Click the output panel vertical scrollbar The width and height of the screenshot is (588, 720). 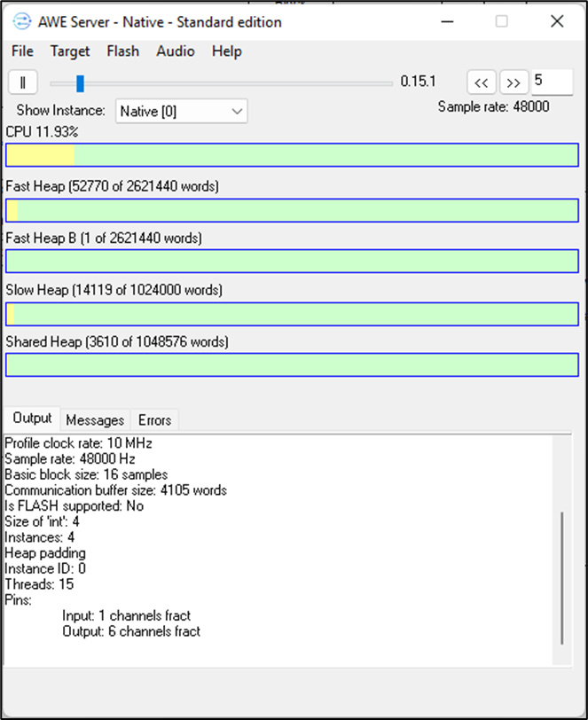pos(561,576)
